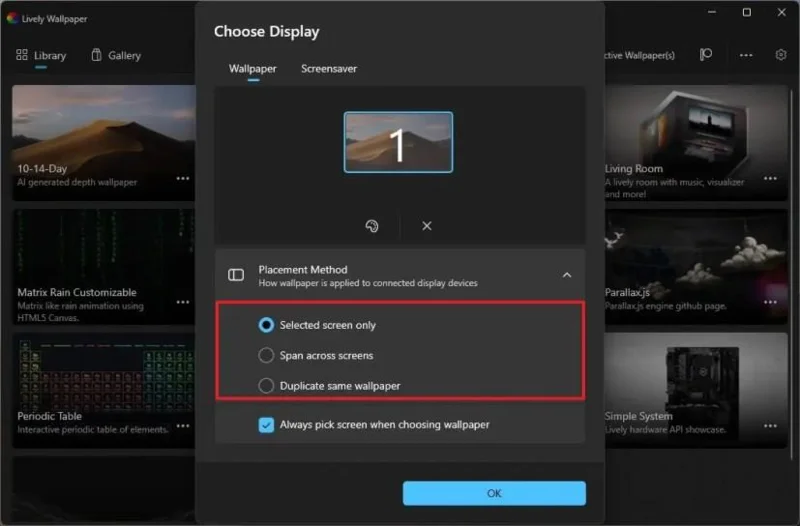Viewport: 800px width, 526px height.
Task: Select the Living Room wallpaper card
Action: 696,143
